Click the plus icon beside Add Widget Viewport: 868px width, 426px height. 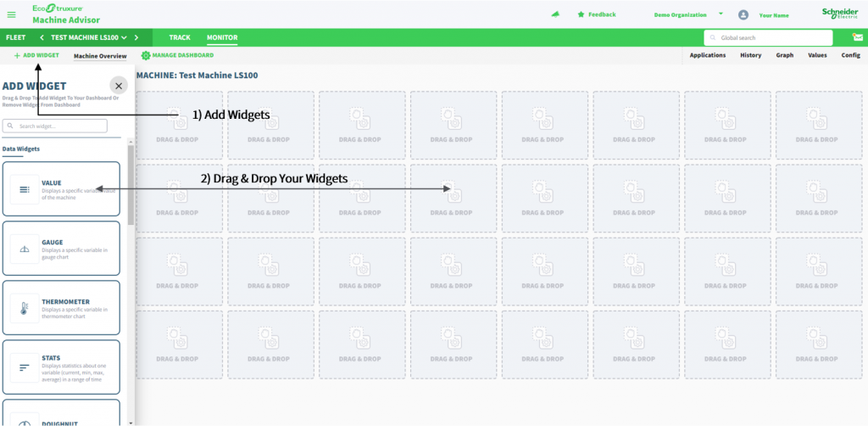(17, 55)
